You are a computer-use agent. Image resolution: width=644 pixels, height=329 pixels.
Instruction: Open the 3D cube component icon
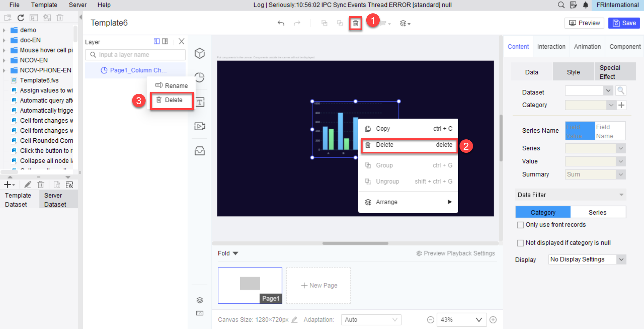200,53
